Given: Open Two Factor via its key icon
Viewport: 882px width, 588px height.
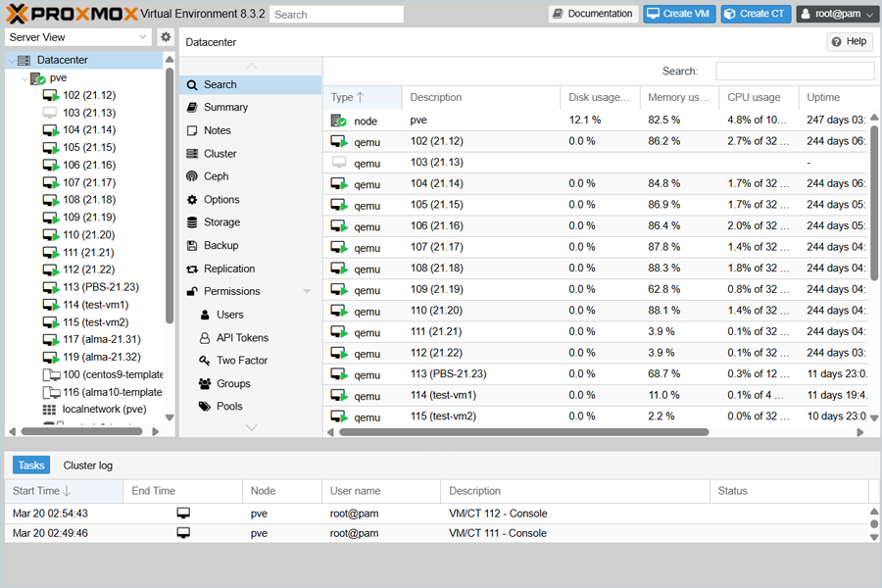Looking at the screenshot, I should (205, 361).
